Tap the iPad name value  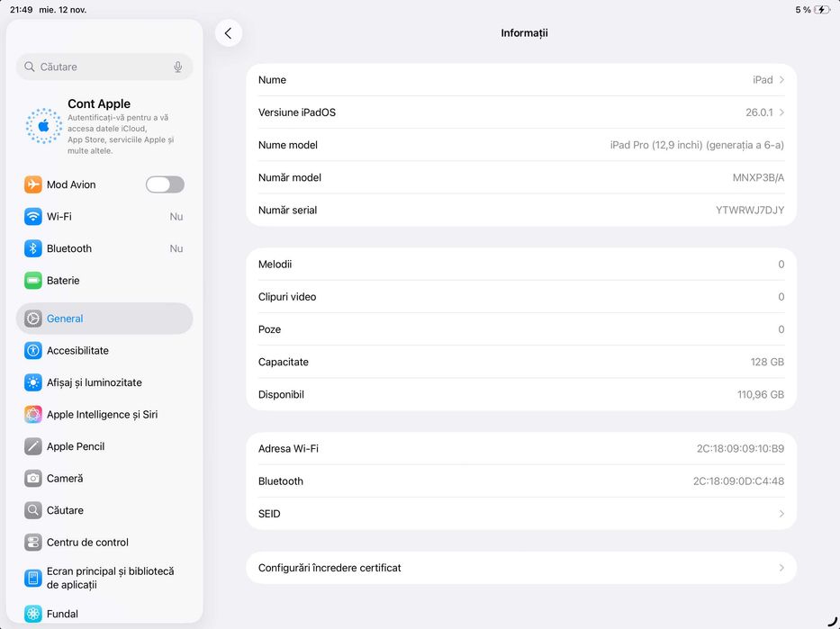[763, 80]
